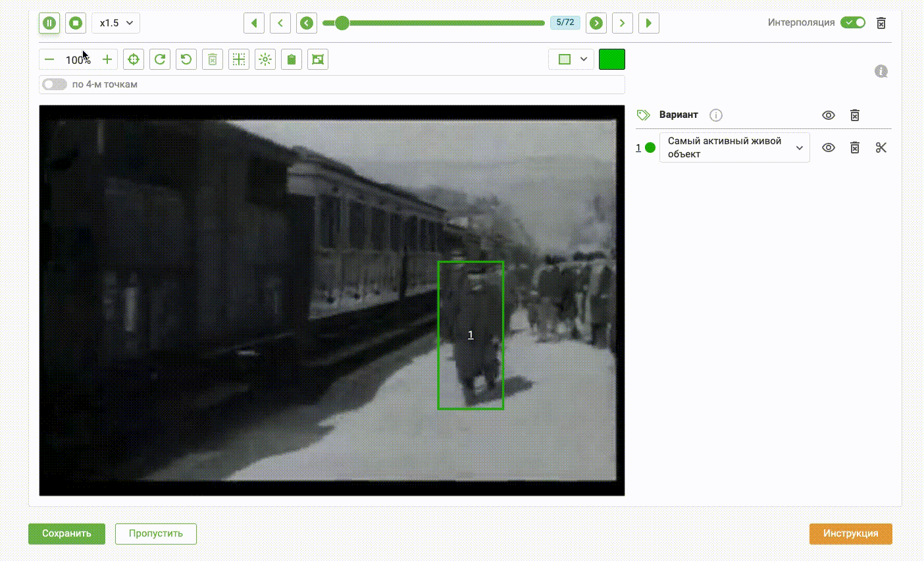Click the brightness settings sun icon

pos(265,60)
